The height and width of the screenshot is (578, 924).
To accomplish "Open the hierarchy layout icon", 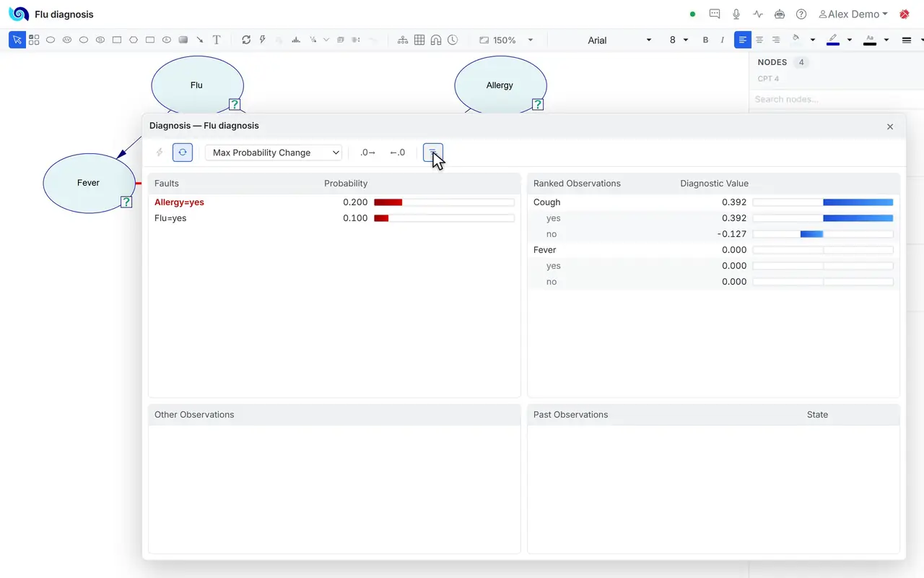I will click(x=403, y=40).
